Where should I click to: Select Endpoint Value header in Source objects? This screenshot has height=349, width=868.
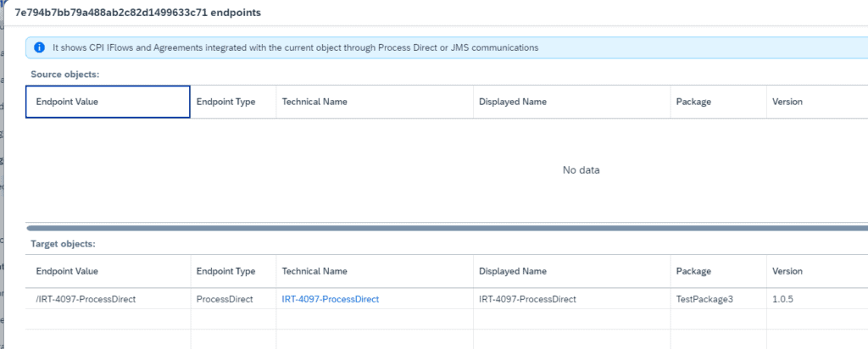tap(108, 102)
